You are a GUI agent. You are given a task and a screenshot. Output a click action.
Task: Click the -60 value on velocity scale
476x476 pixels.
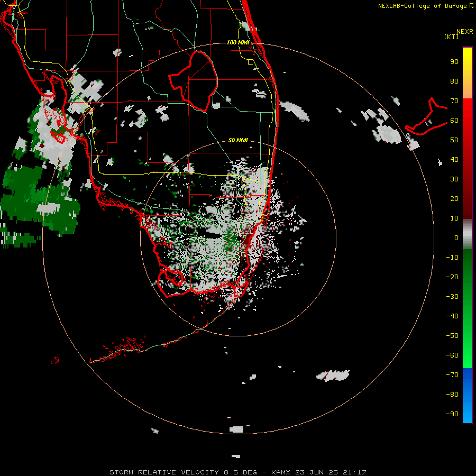(452, 355)
